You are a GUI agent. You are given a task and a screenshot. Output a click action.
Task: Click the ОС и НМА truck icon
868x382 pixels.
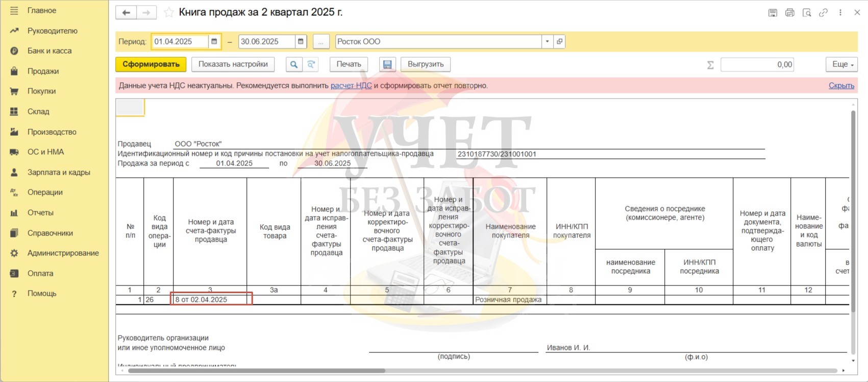point(14,152)
